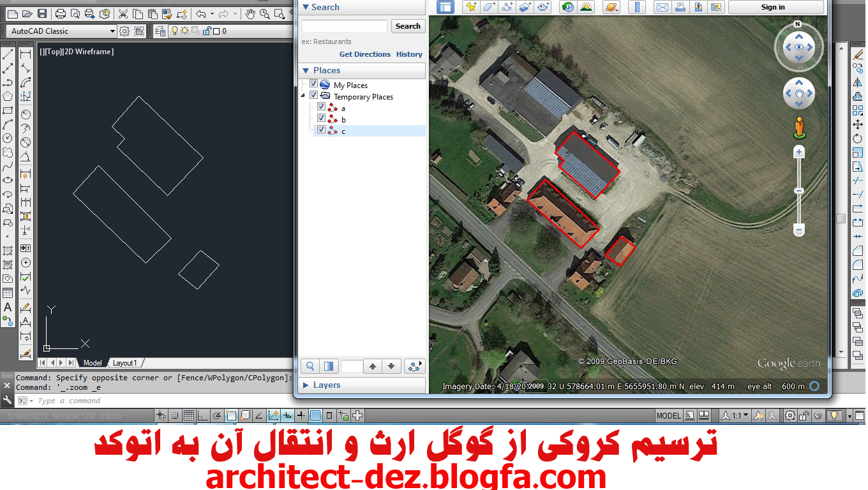868x490 pixels.
Task: Switch to the Model tab
Action: point(93,362)
